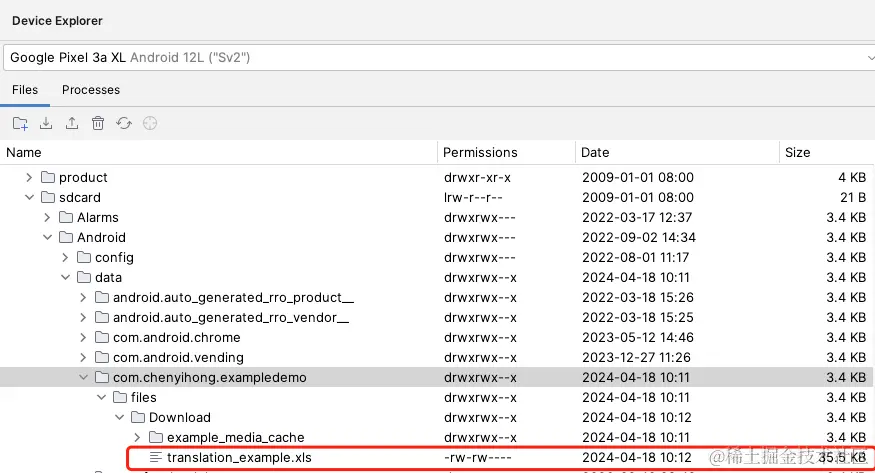875x473 pixels.
Task: Click the Android folder icon
Action: click(66, 238)
